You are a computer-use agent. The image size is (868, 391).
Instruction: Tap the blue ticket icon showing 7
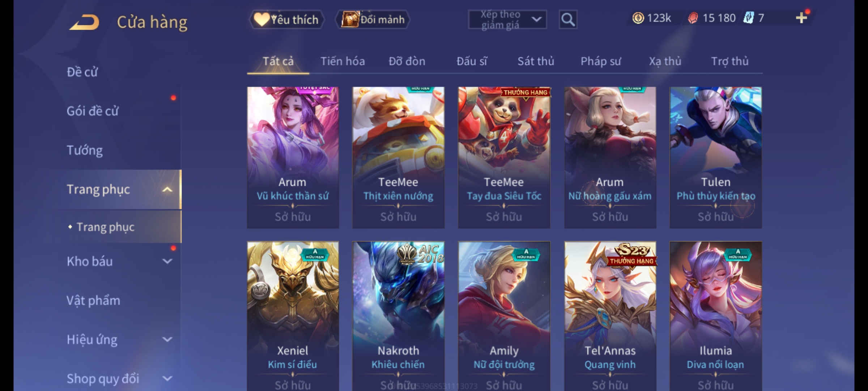tap(748, 18)
